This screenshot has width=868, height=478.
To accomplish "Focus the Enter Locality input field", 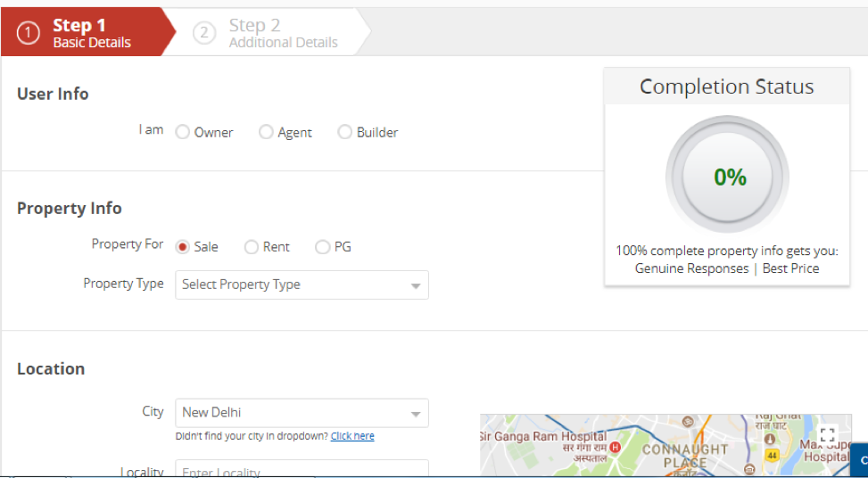I will (x=302, y=470).
